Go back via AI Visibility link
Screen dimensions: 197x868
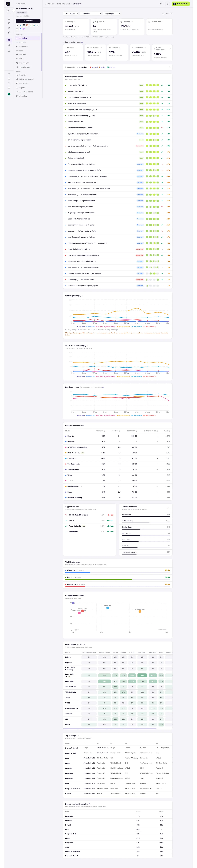[x=21, y=4]
